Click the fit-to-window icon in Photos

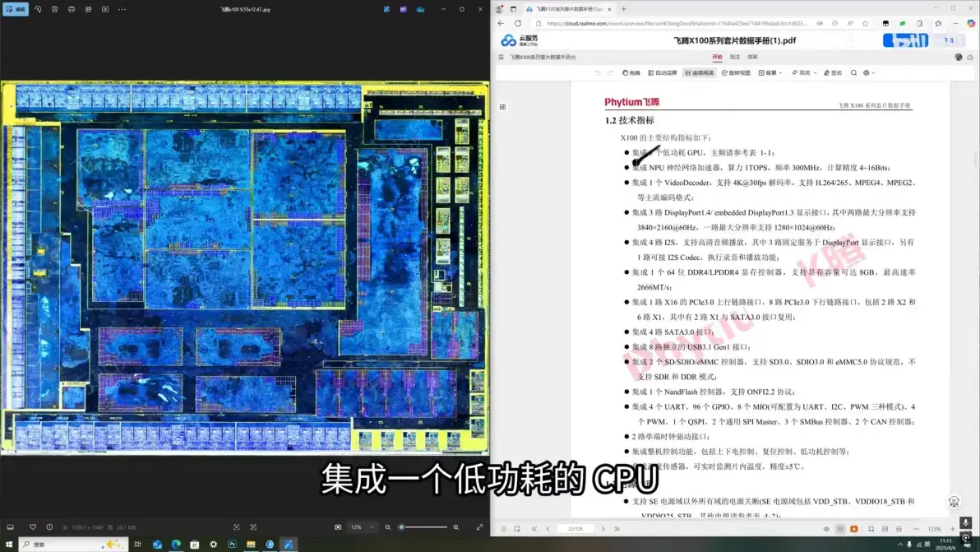237,527
